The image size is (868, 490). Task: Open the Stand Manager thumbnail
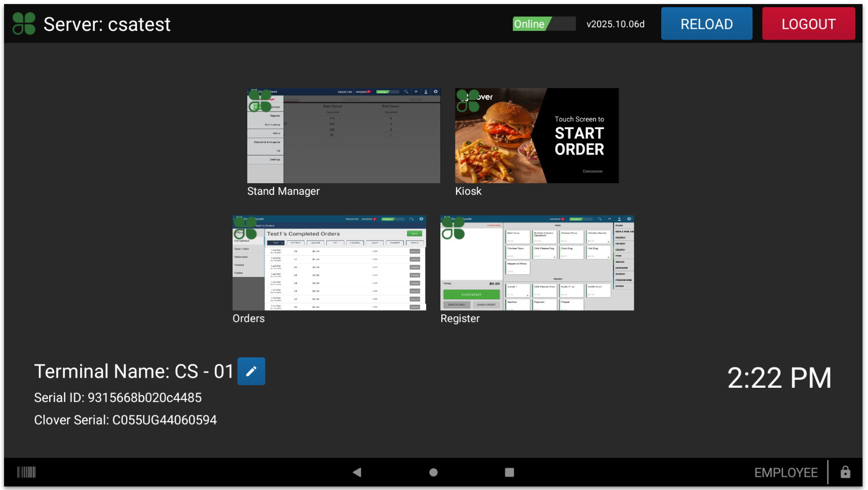[x=344, y=136]
